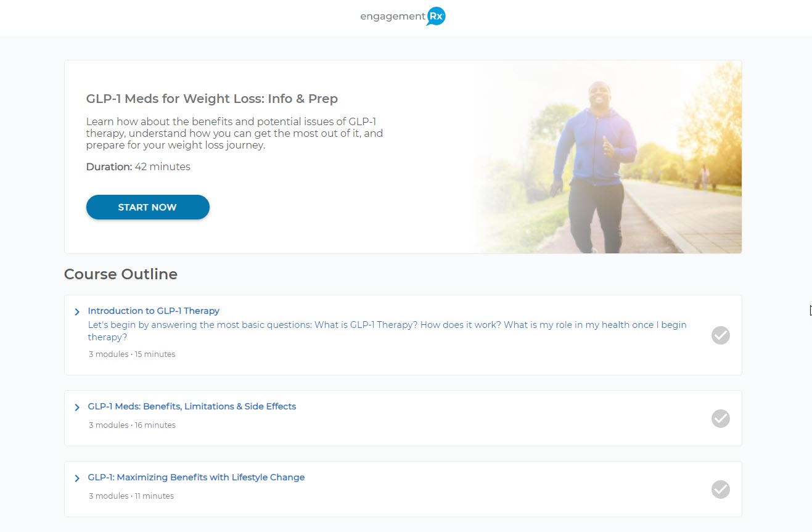Click the 3 modules • 11 minutes label

tap(131, 496)
